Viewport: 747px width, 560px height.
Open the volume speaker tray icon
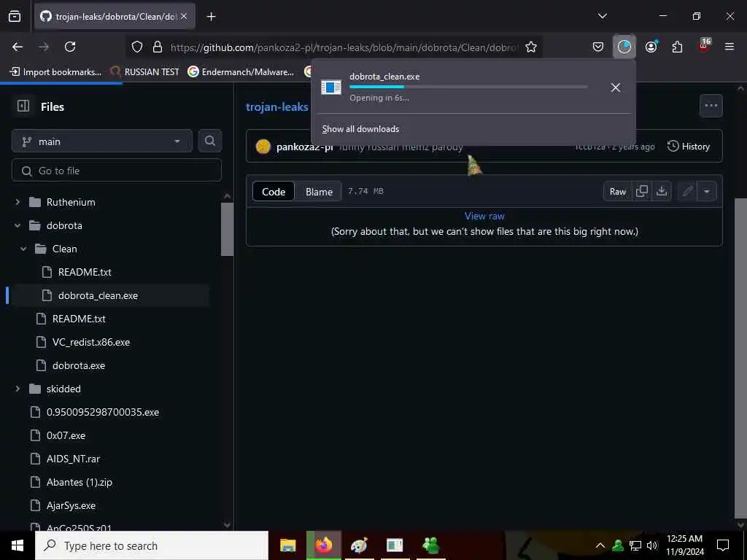(652, 545)
